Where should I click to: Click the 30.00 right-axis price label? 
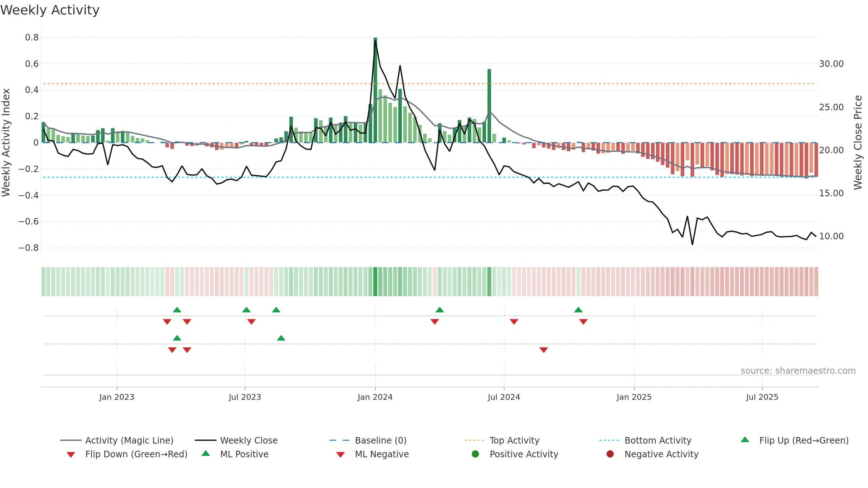[x=831, y=64]
